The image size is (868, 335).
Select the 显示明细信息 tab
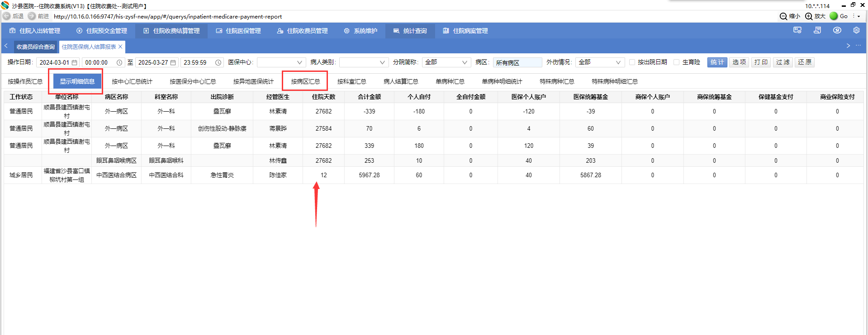pyautogui.click(x=77, y=81)
